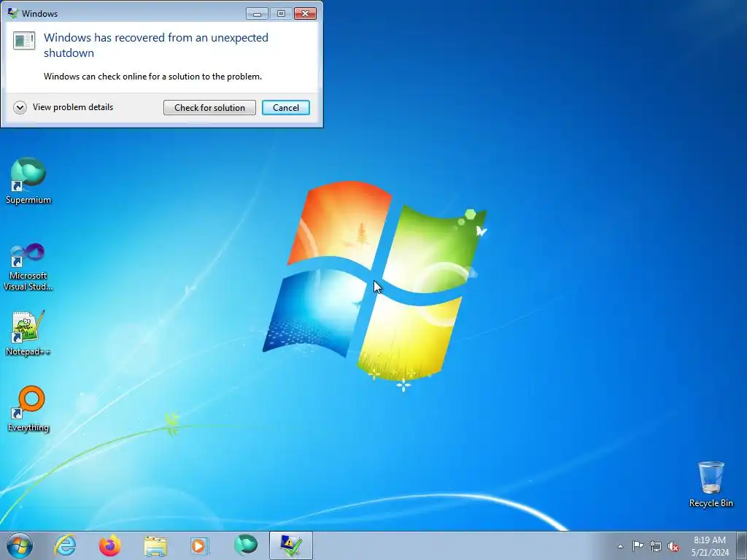747x560 pixels.
Task: Launch Firefox from the taskbar
Action: (110, 545)
